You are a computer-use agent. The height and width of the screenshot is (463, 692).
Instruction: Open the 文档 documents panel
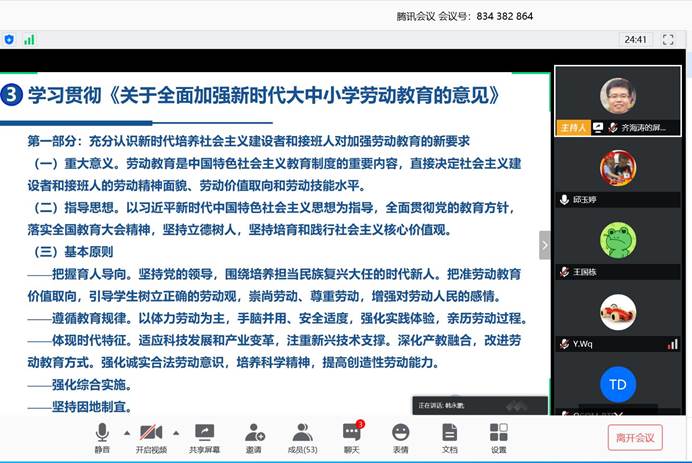pos(450,436)
